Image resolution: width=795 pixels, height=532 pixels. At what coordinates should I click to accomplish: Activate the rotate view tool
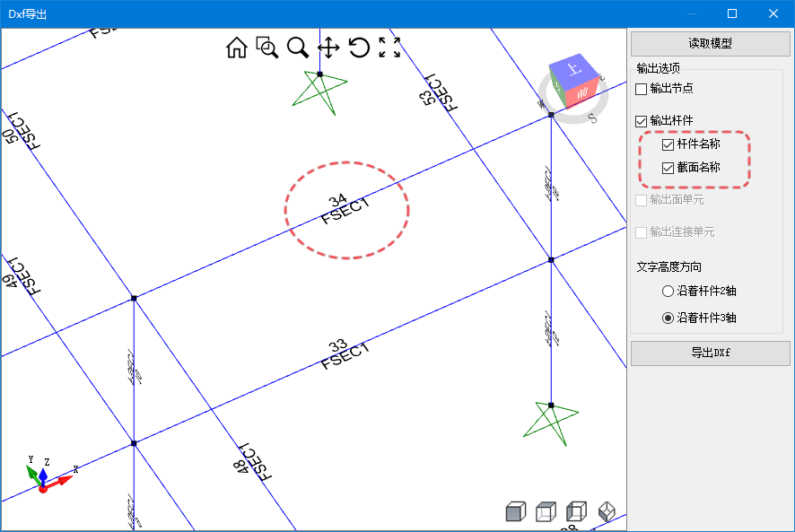[x=359, y=48]
